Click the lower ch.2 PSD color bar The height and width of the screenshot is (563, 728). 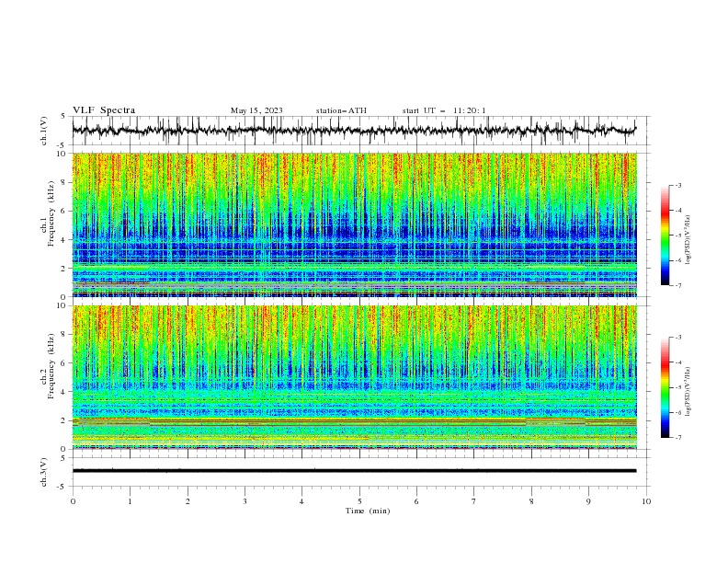click(x=665, y=387)
